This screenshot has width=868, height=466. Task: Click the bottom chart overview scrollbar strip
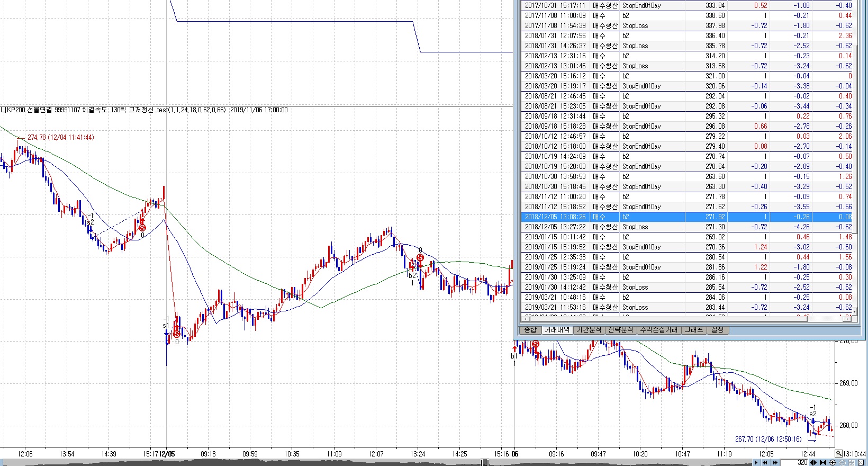click(x=370, y=463)
